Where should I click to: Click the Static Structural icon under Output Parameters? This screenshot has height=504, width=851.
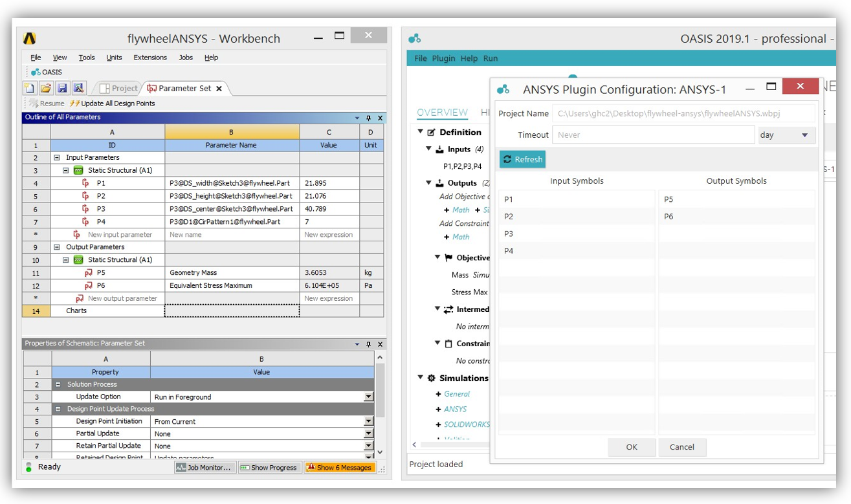[x=78, y=259]
